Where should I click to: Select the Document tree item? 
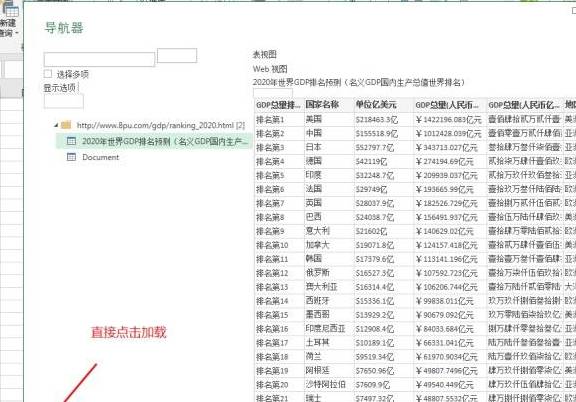(100, 157)
